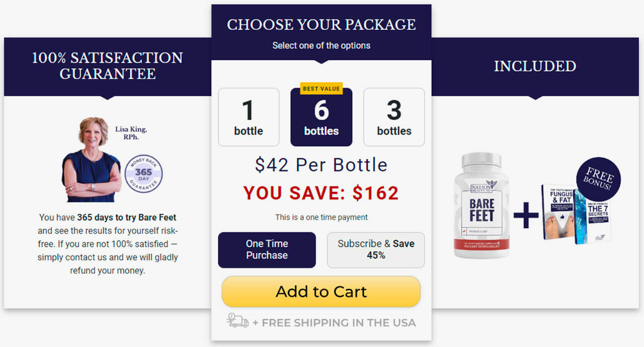Click Lisa King's portrait photo
Image resolution: width=644 pixels, height=347 pixels.
click(x=92, y=160)
